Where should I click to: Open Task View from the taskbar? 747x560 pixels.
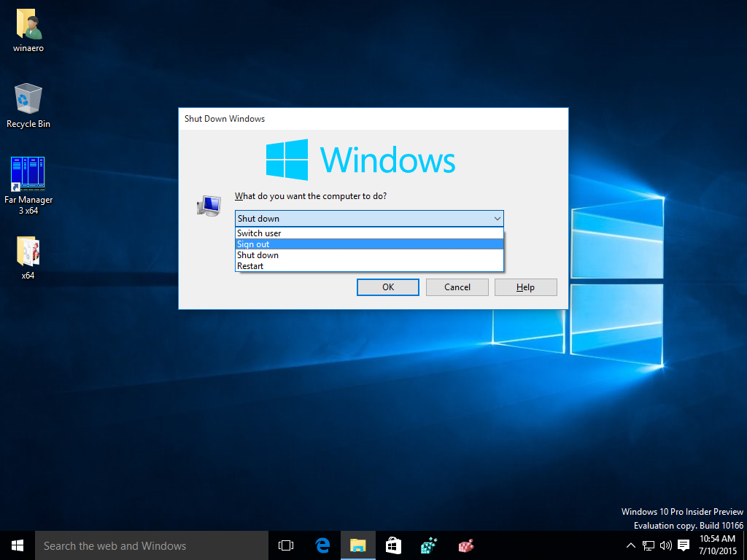[286, 545]
